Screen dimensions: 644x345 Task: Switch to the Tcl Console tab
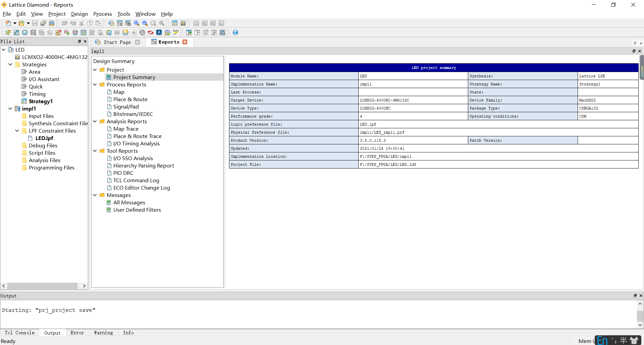19,333
